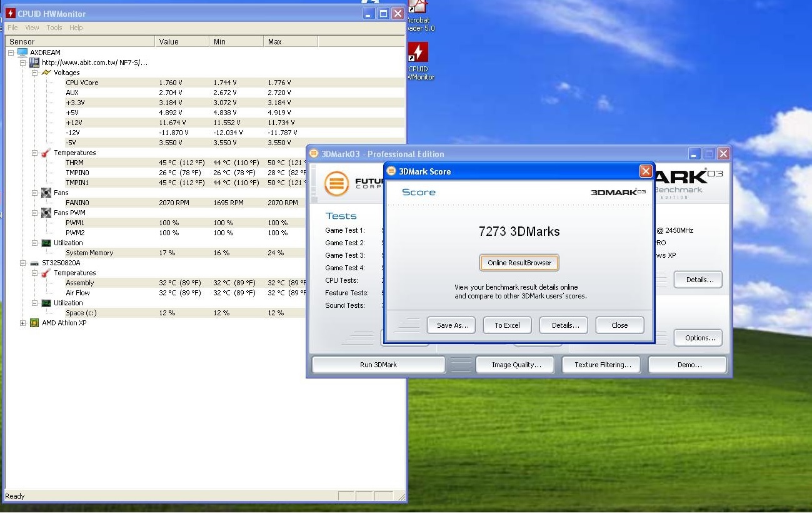The height and width of the screenshot is (513, 812).
Task: Collapse the abit NF7-S motherboard node
Action: 23,63
